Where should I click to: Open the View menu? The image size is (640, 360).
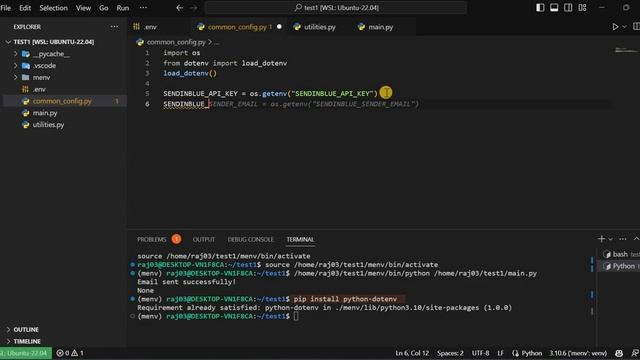coord(83,8)
